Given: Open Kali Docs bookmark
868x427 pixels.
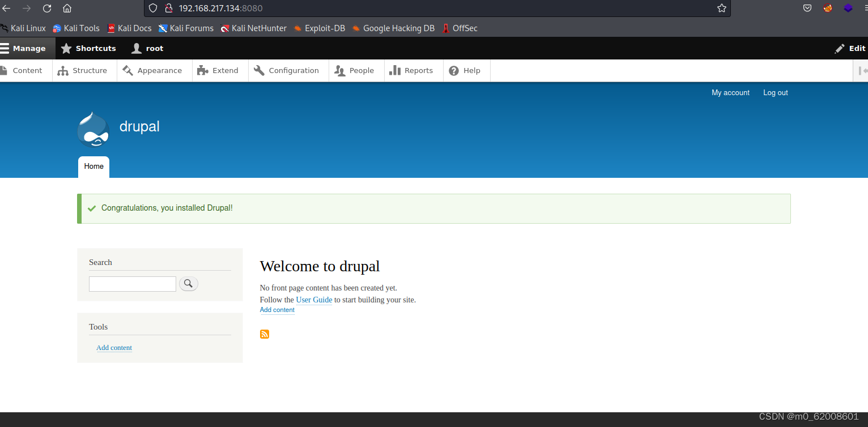Looking at the screenshot, I should [129, 28].
